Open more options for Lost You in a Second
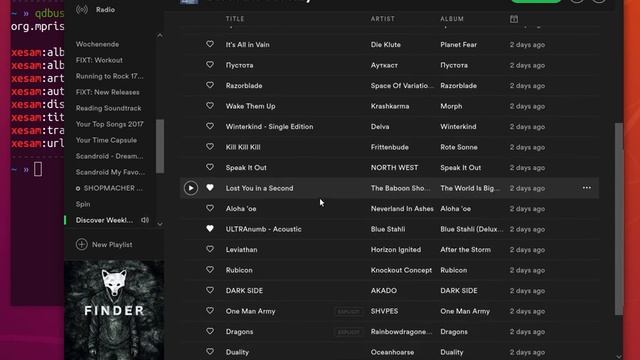The image size is (640, 360). 587,188
